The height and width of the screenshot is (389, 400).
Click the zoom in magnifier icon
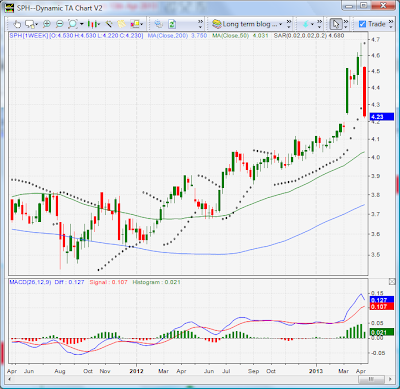(47, 24)
